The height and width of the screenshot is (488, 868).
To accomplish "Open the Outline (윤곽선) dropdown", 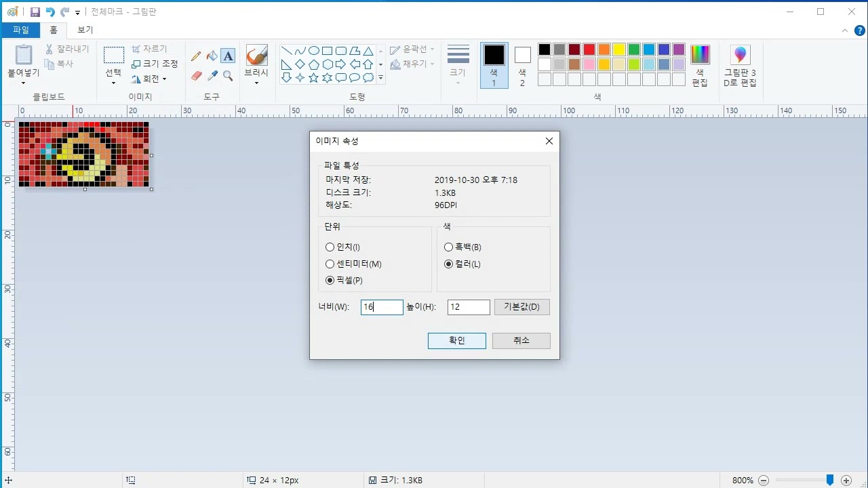I will point(412,49).
